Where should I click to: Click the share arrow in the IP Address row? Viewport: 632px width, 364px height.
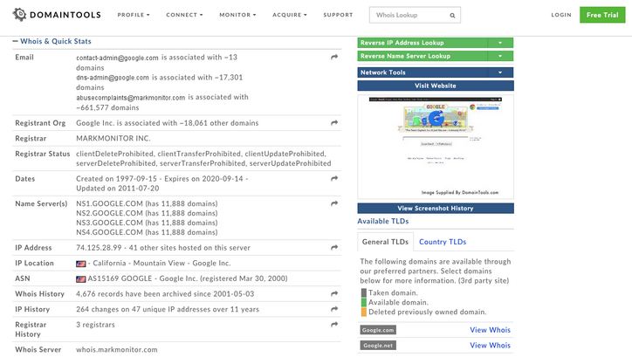coord(334,248)
